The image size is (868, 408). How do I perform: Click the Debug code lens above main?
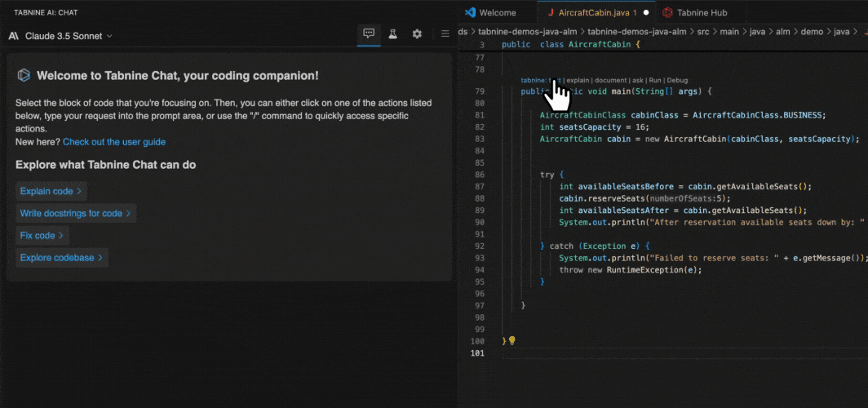677,80
